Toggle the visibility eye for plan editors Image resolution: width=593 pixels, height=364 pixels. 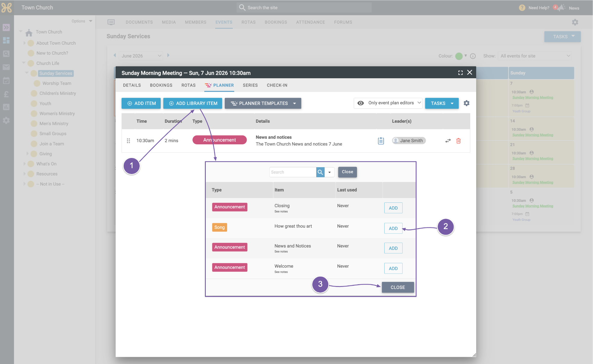[x=361, y=103]
